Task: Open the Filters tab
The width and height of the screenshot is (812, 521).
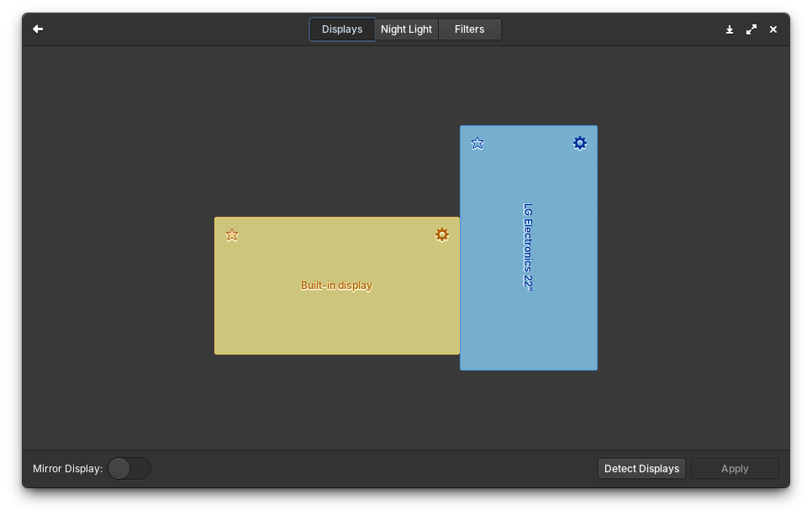Action: click(469, 29)
